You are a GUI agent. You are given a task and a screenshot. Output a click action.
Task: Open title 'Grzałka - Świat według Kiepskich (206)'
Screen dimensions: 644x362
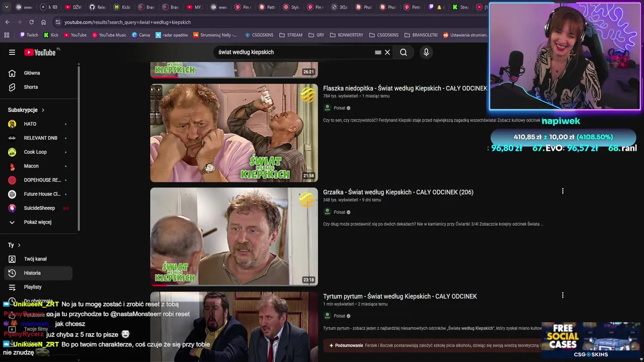[398, 192]
